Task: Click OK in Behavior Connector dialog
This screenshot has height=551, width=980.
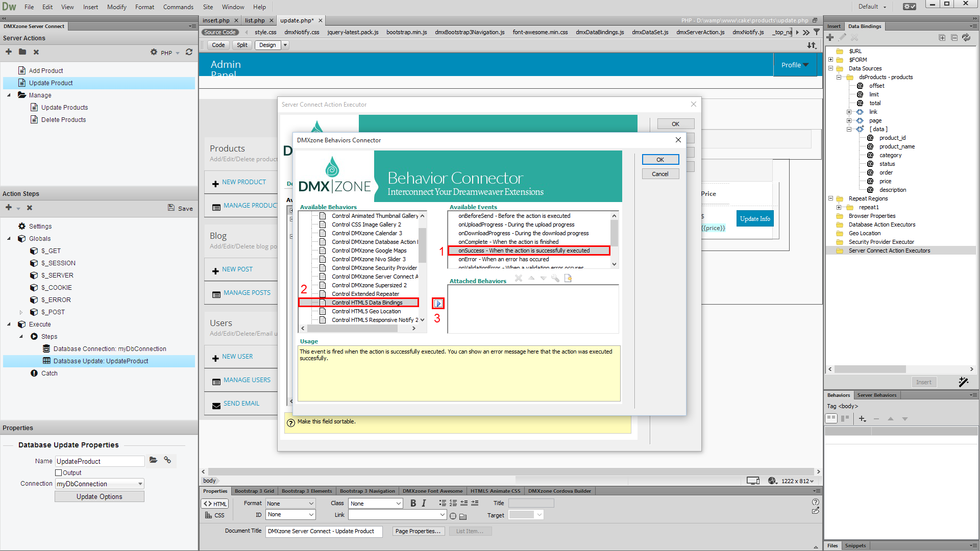Action: coord(660,160)
